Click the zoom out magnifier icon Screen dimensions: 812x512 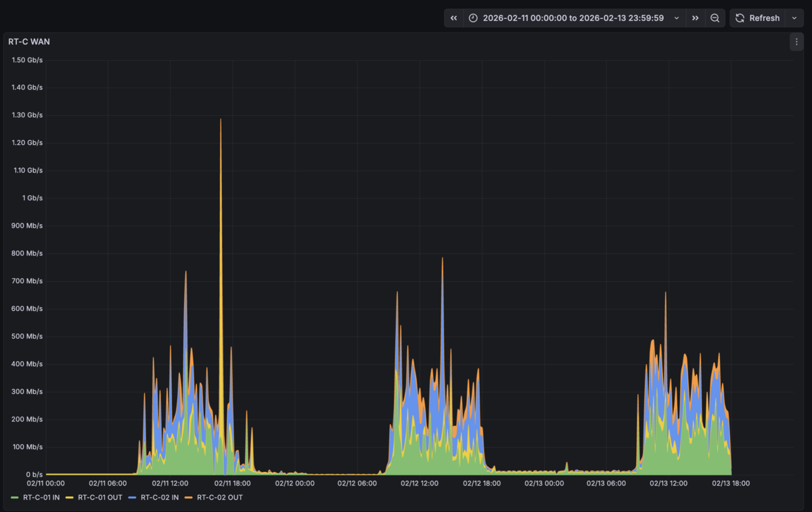pos(715,18)
